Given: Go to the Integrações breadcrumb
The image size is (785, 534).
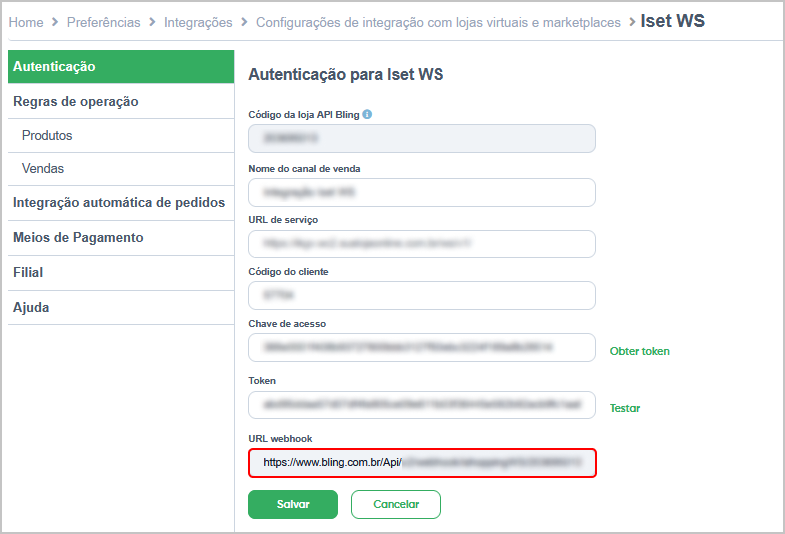Looking at the screenshot, I should pos(198,23).
